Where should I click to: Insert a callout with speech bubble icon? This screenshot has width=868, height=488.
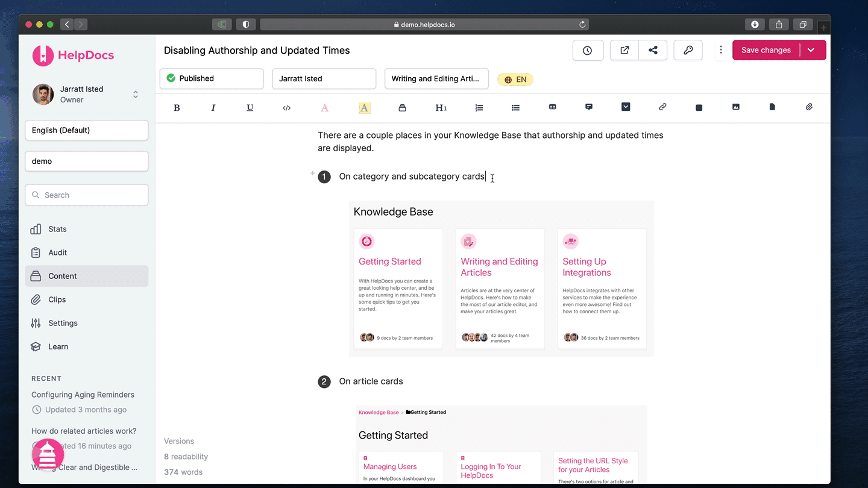589,107
